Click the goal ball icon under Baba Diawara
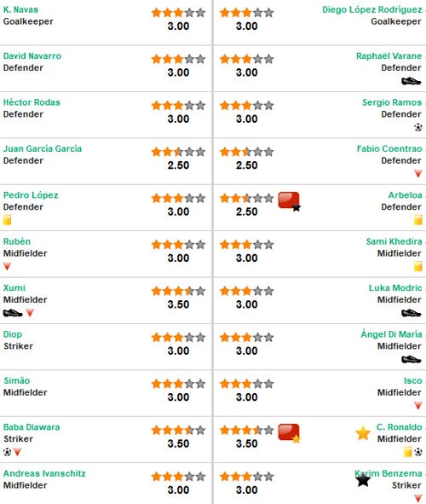 point(7,452)
